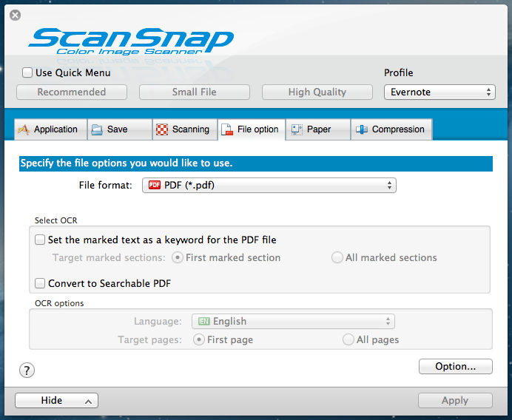Click the Apply button
512x420 pixels.
(455, 401)
